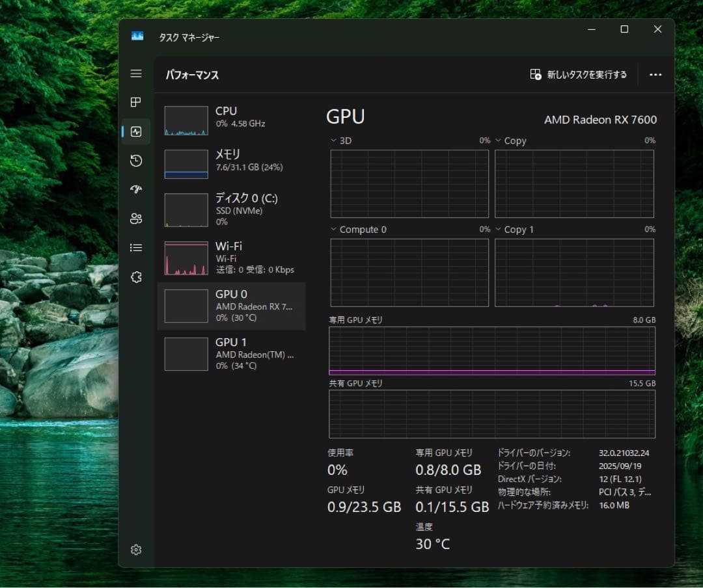Open the Users sidebar icon
Image resolution: width=703 pixels, height=588 pixels.
[136, 219]
